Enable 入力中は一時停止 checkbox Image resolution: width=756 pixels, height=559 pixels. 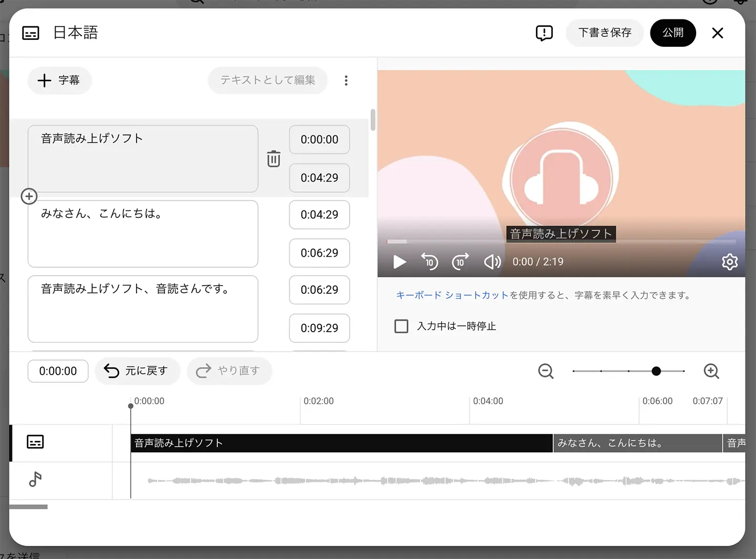(x=401, y=326)
